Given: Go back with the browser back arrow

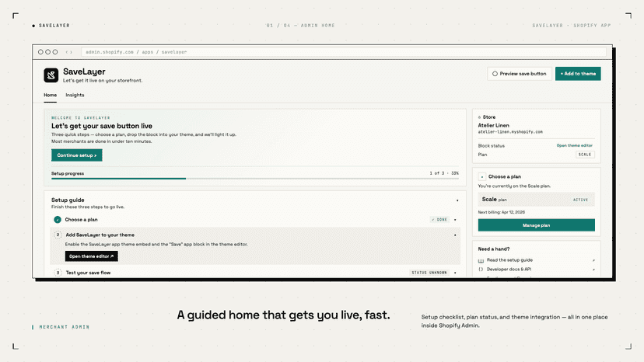Looking at the screenshot, I should pyautogui.click(x=67, y=52).
